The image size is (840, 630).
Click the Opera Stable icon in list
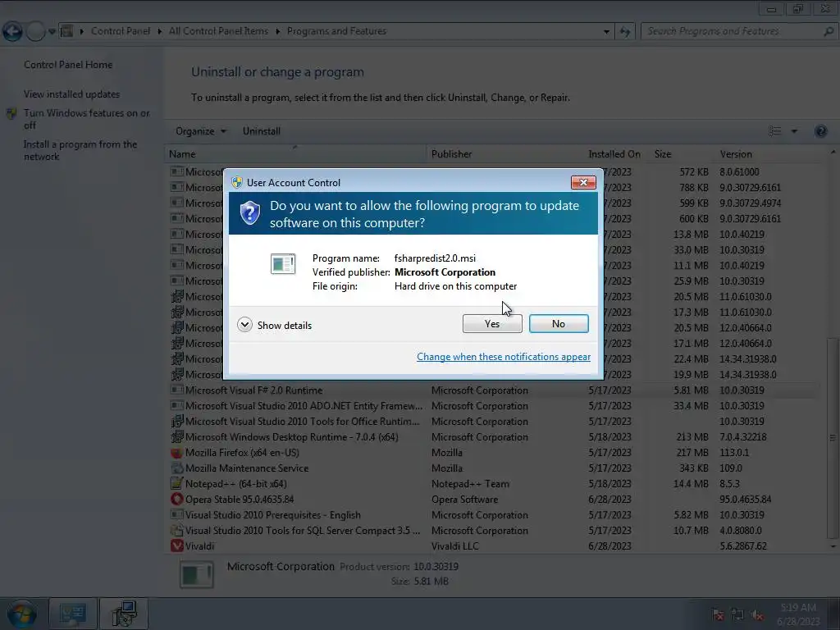176,499
